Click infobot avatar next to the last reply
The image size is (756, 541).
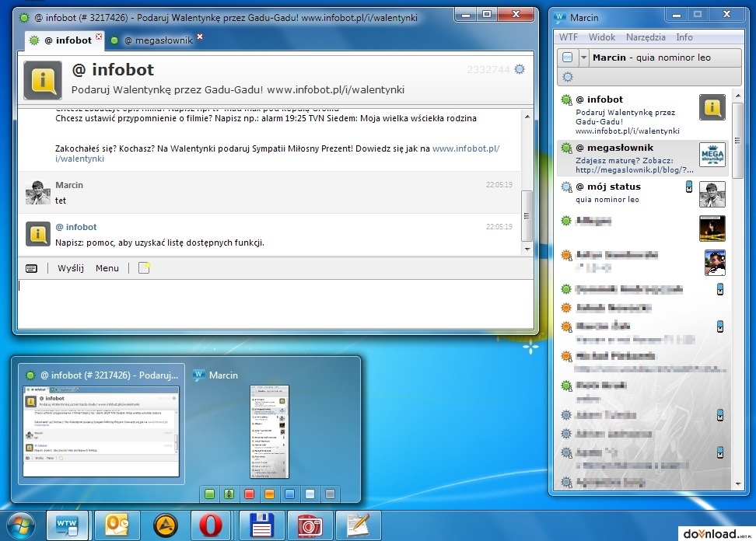pos(37,234)
